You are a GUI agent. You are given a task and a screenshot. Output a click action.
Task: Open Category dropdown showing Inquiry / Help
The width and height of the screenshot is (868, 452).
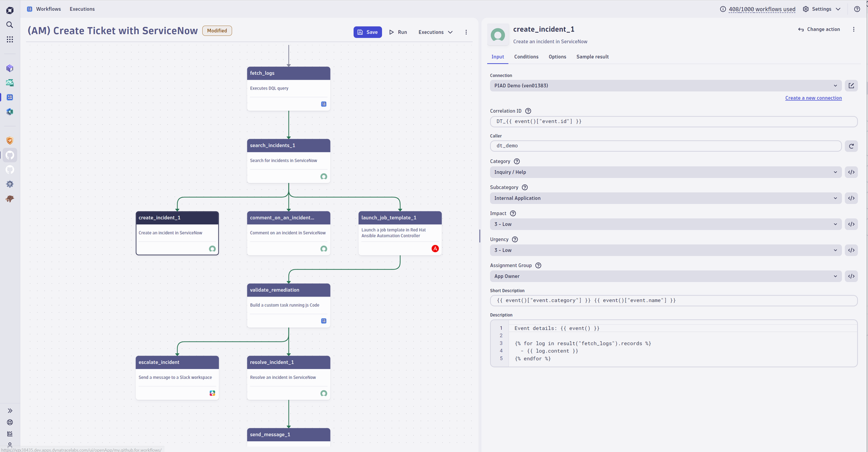click(x=666, y=172)
